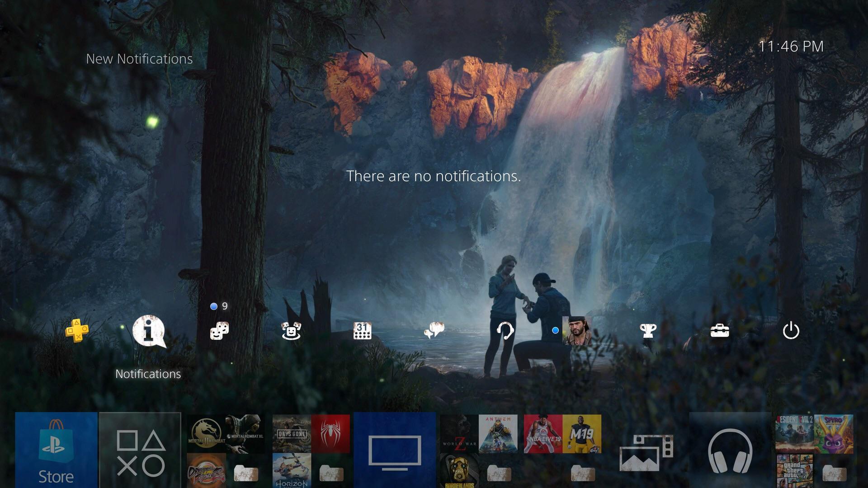
Task: Open the Settings toolbox icon
Action: pos(719,331)
